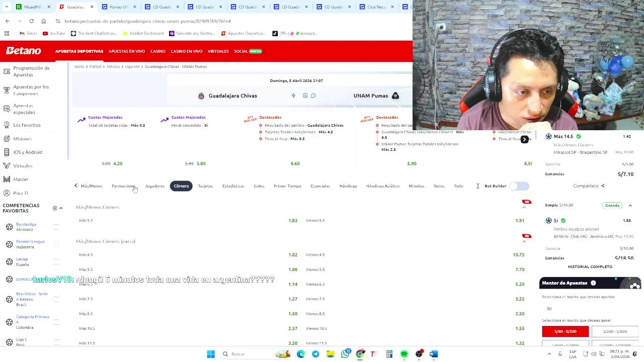
Task: Check the Categoria Primera A Colombia checkbox
Action: (56, 322)
